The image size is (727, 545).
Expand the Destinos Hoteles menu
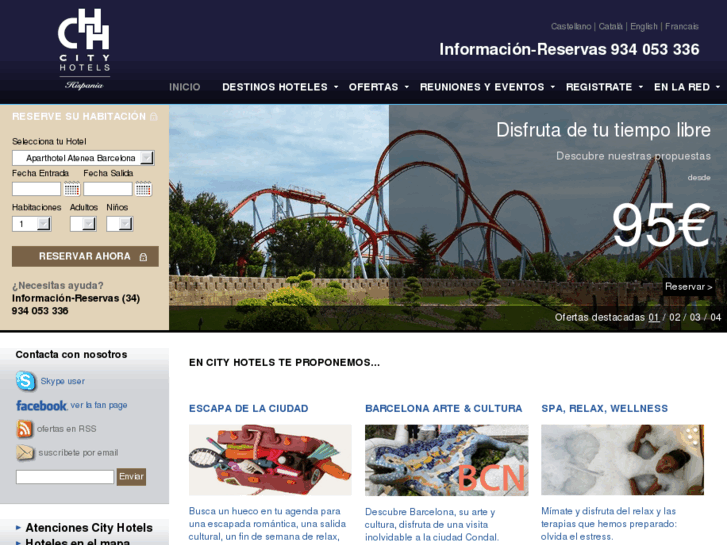(280, 87)
